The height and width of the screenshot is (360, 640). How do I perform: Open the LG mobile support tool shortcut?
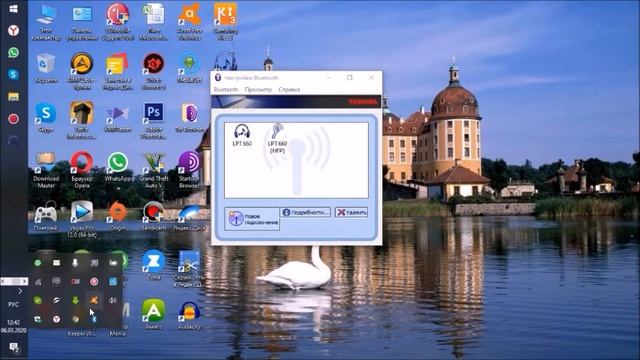coord(118,22)
